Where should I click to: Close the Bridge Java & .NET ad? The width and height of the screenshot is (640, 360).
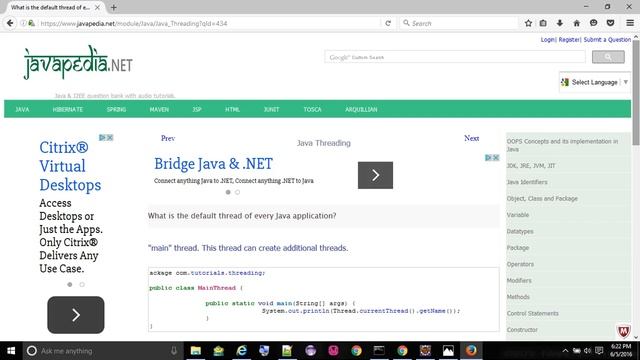click(496, 158)
